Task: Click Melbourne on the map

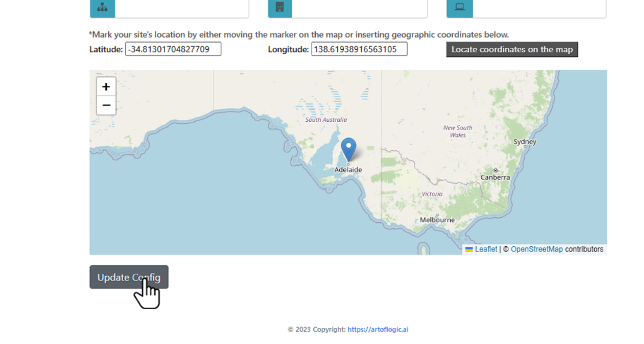Action: [437, 220]
